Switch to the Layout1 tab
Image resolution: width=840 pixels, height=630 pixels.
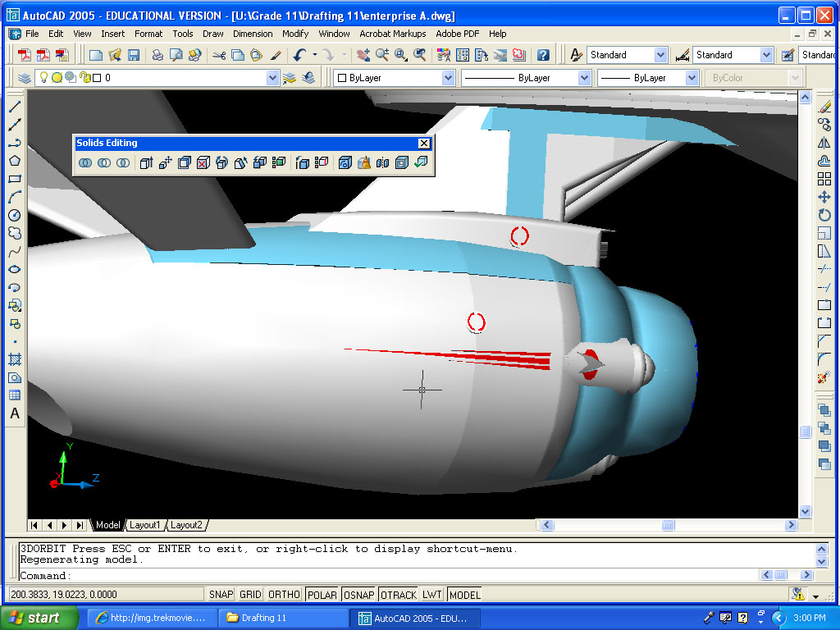[145, 525]
